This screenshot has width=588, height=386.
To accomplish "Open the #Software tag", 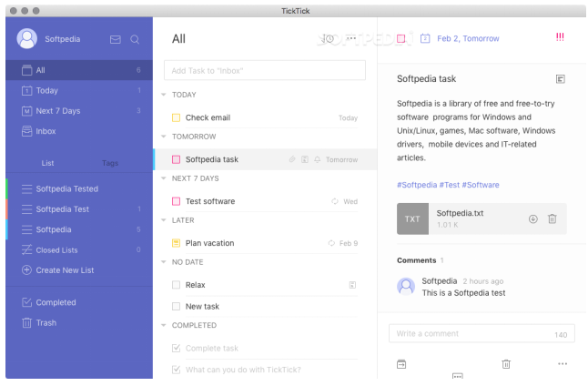I will pos(481,185).
